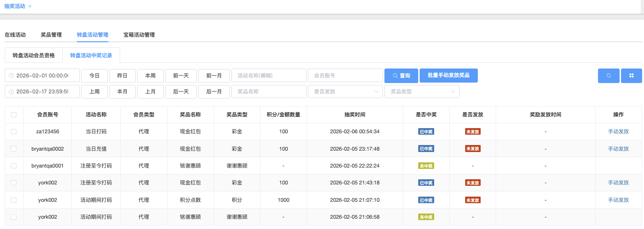Click the clock icon in end date field
Screen dimensions: 644x229
pyautogui.click(x=11, y=92)
